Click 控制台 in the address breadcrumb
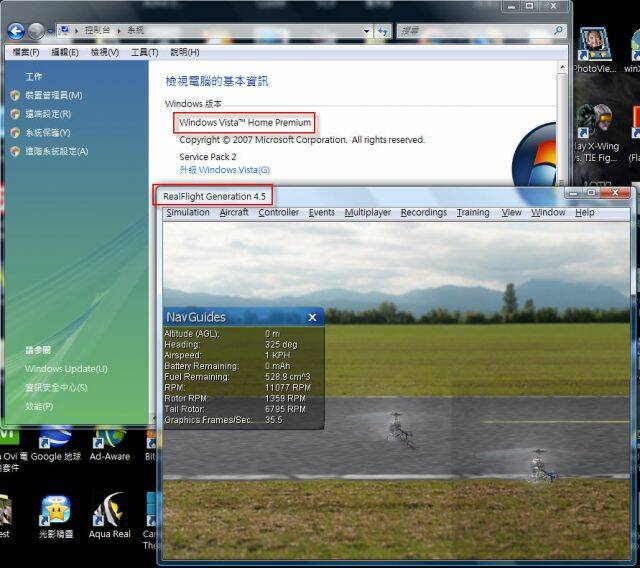 point(97,31)
